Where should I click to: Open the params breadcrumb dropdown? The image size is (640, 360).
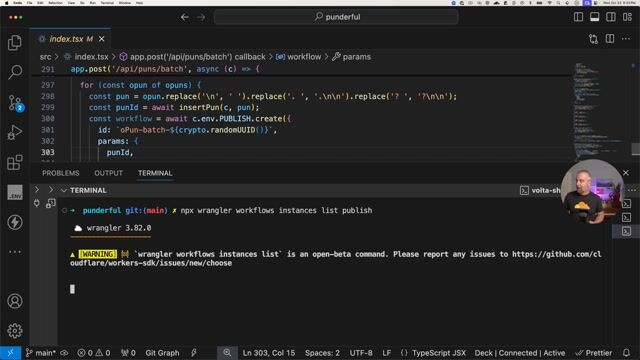point(351,57)
